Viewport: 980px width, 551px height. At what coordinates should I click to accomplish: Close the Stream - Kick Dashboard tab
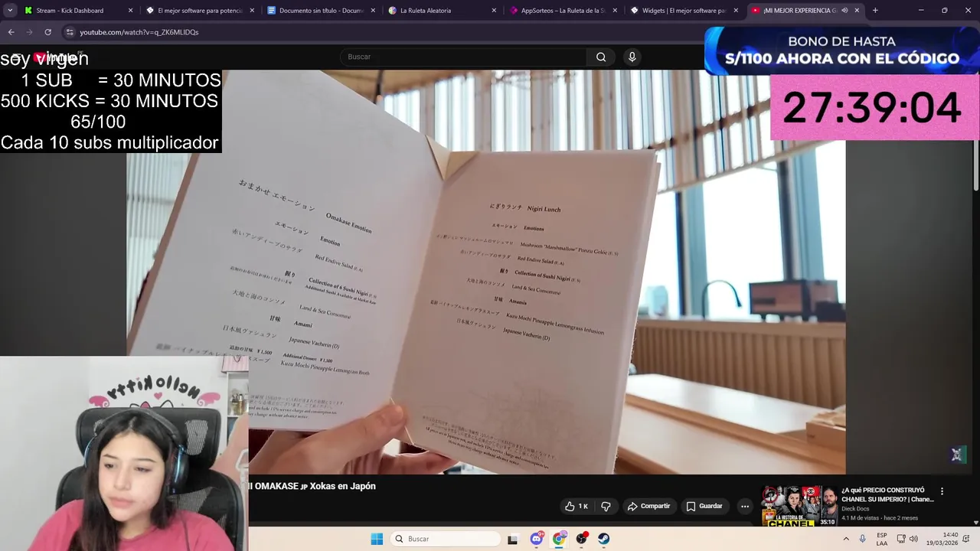click(x=130, y=11)
